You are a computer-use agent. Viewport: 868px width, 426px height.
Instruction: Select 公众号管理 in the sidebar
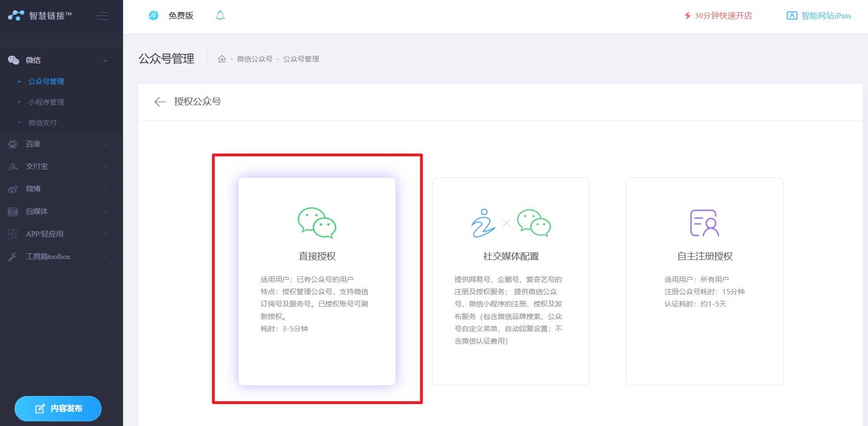point(46,82)
